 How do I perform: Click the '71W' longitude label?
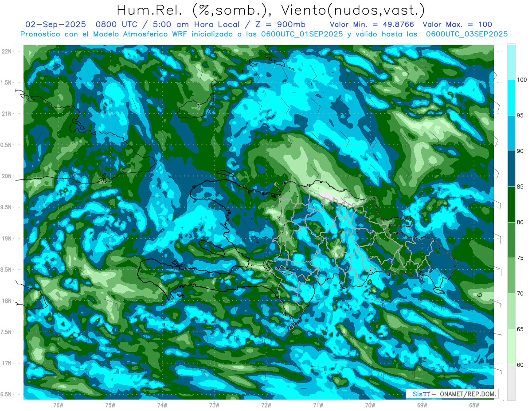pos(318,405)
